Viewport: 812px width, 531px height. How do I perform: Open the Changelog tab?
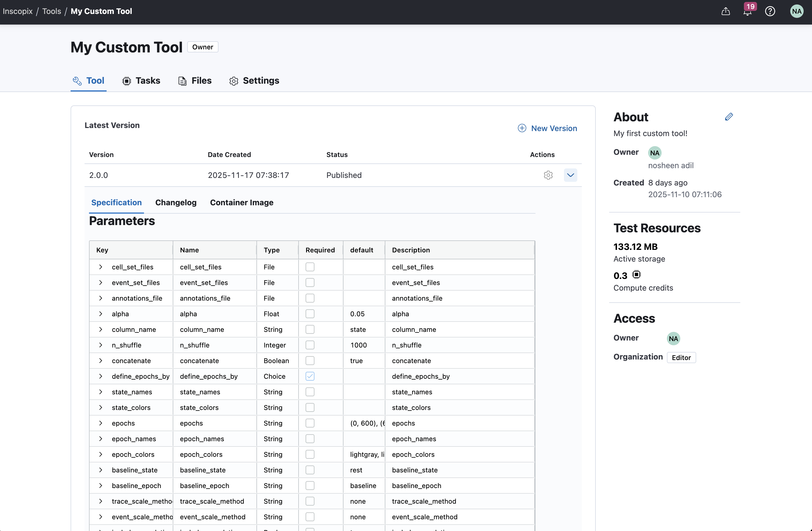pyautogui.click(x=176, y=202)
